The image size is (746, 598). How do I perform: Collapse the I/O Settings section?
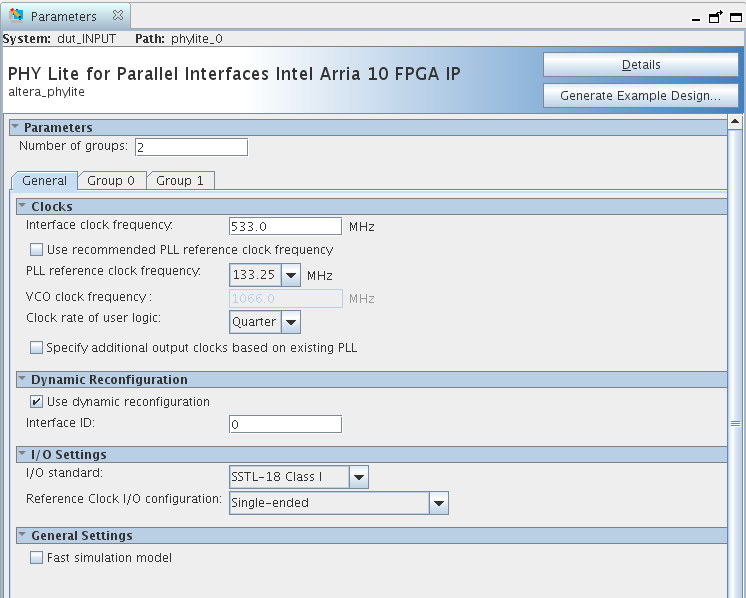pyautogui.click(x=22, y=454)
